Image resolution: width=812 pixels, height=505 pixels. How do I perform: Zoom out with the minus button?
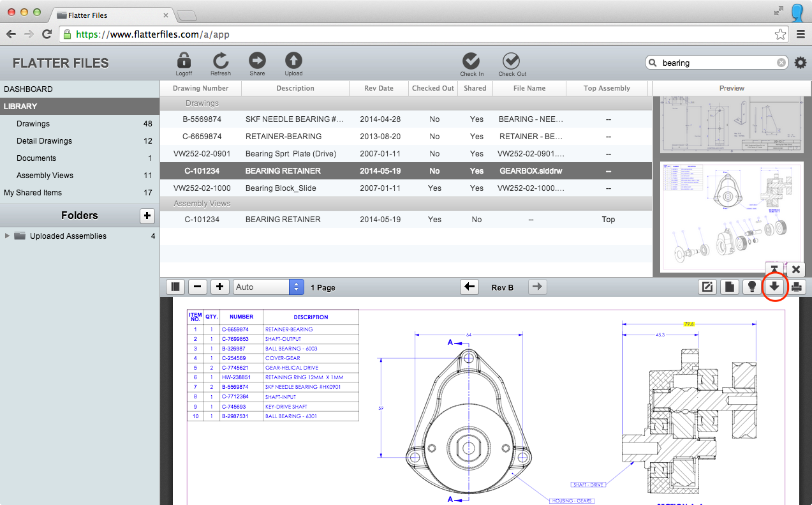(197, 287)
